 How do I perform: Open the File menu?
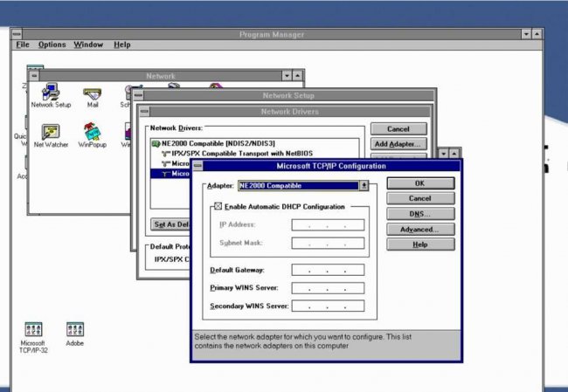tap(23, 45)
